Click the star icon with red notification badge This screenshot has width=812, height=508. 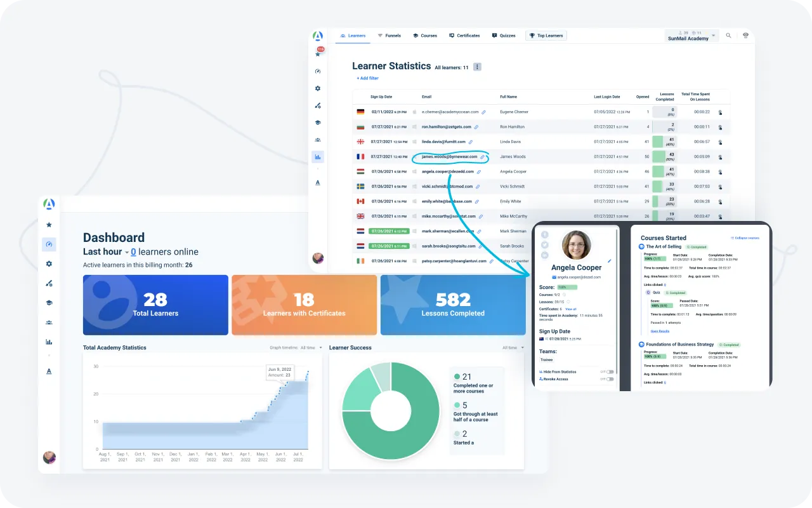click(x=318, y=53)
